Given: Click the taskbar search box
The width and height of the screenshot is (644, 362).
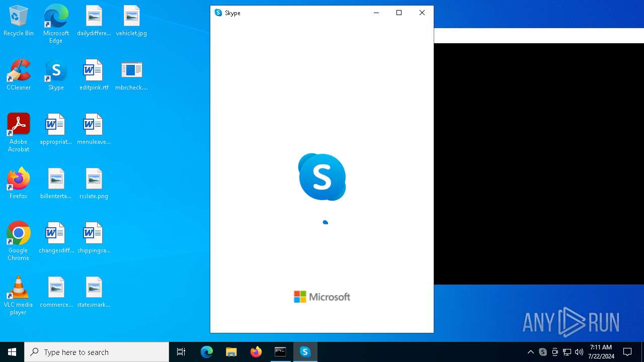Looking at the screenshot, I should coord(97,352).
